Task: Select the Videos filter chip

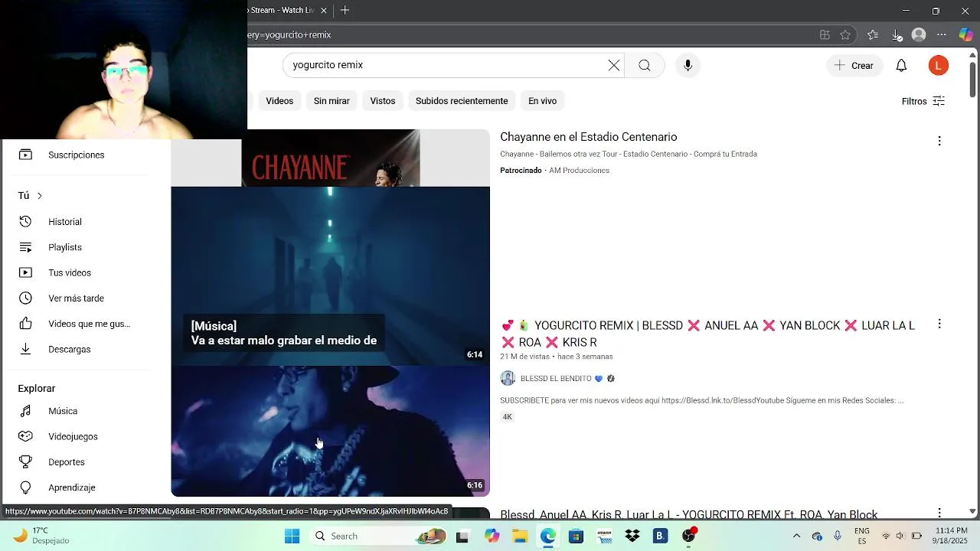Action: click(279, 101)
